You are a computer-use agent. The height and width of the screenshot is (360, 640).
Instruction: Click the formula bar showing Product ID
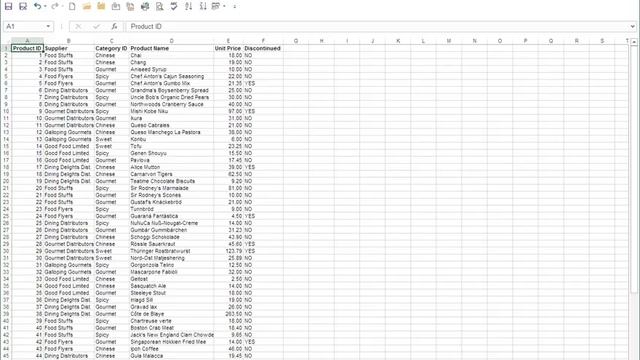[x=378, y=27]
